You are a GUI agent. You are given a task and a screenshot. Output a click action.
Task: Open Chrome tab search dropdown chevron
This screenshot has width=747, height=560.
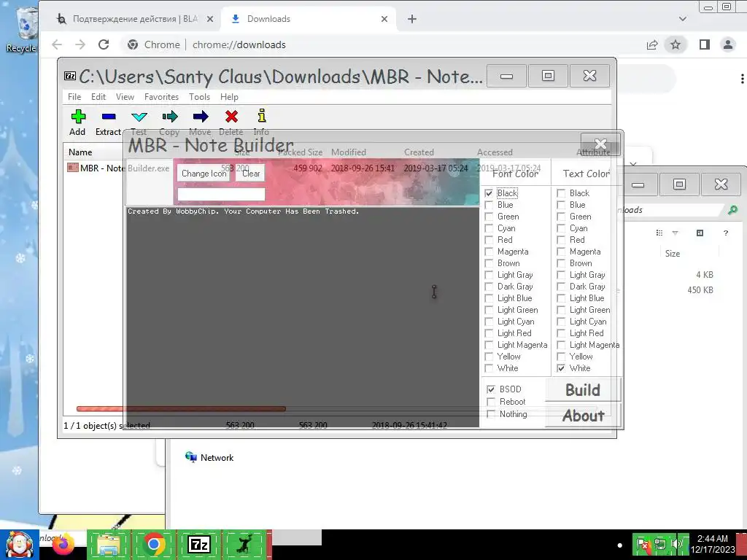pos(683,19)
